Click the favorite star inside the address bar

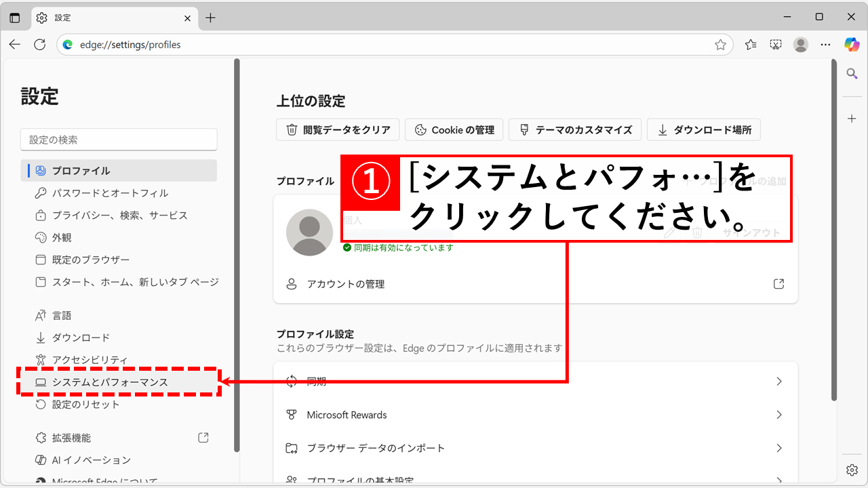(x=721, y=44)
